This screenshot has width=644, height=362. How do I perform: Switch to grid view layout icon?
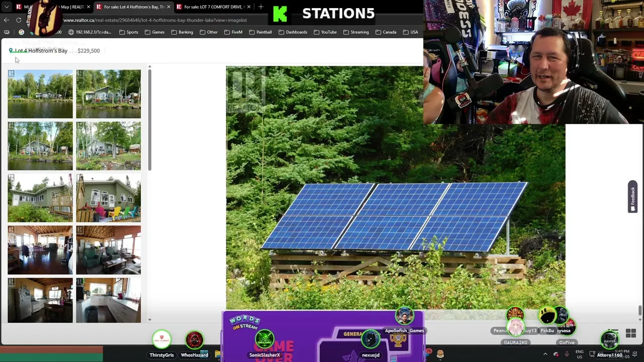630,334
